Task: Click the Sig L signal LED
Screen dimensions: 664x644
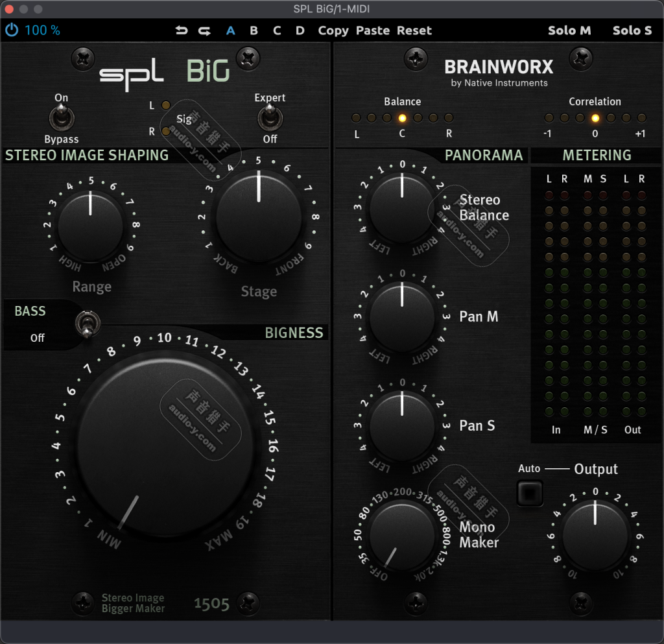Action: [165, 105]
